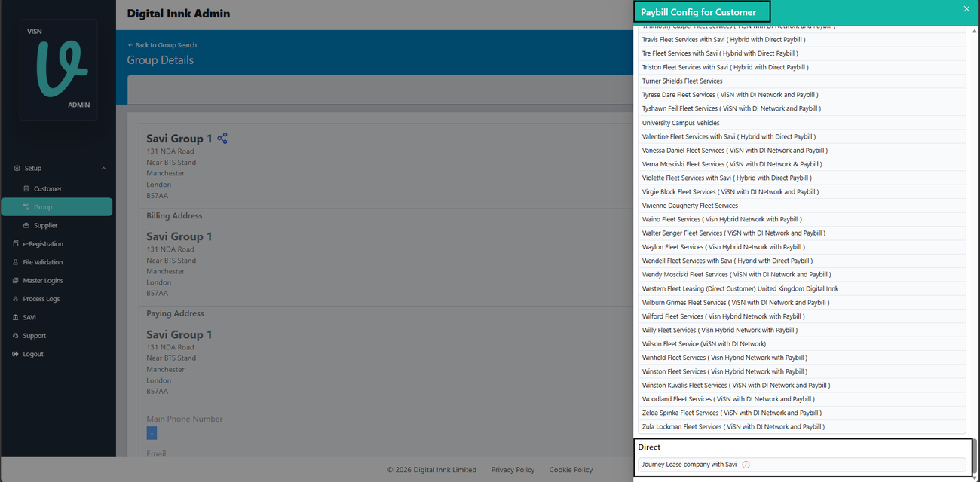The width and height of the screenshot is (980, 482).
Task: Click the small blue button under Main Phone Number
Action: 152,433
